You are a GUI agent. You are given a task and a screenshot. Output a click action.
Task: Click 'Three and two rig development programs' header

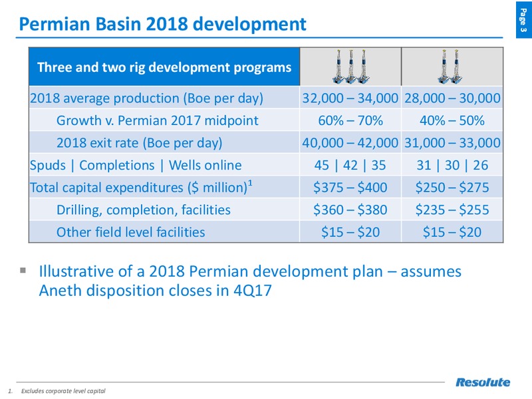tap(164, 67)
